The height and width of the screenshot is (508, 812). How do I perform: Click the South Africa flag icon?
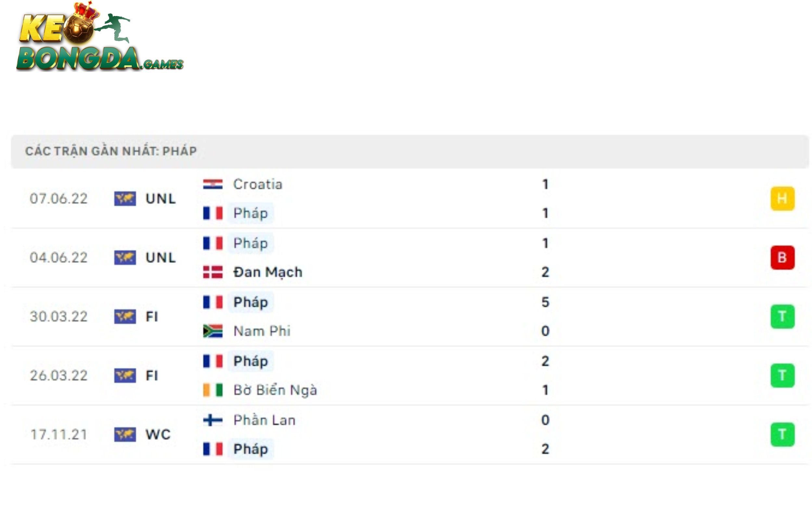[212, 331]
